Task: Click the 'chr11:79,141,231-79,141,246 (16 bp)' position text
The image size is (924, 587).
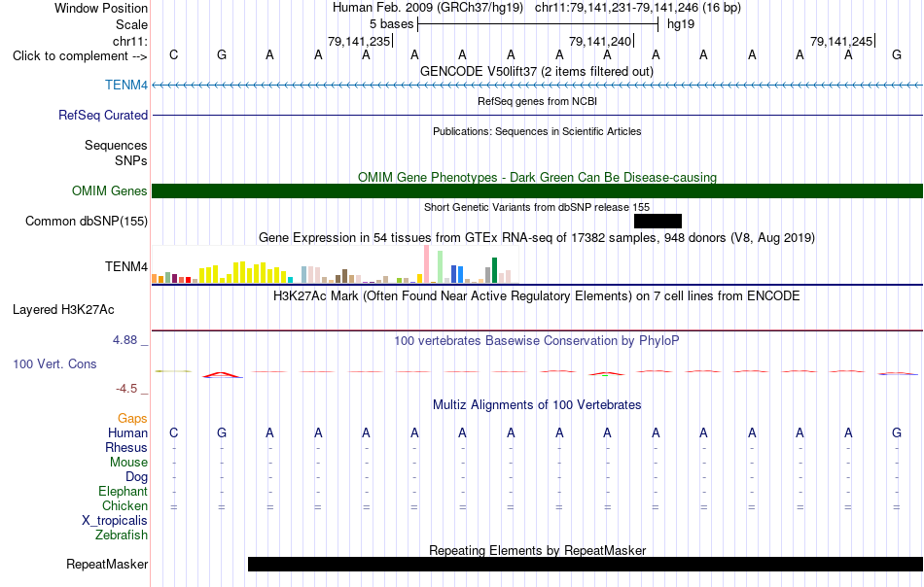Action: click(x=638, y=8)
